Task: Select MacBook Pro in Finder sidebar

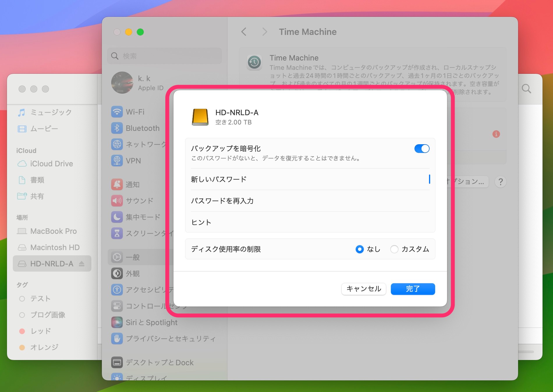Action: (52, 231)
